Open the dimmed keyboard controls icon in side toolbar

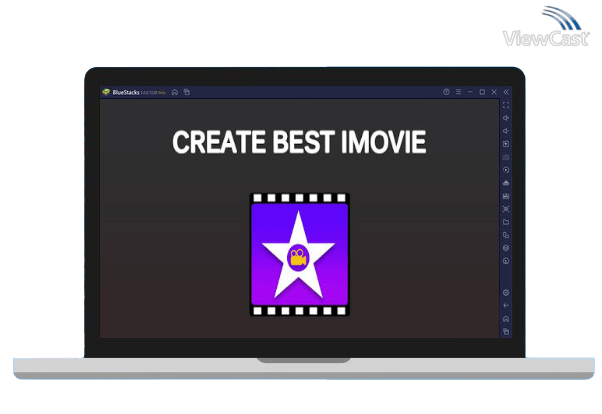(506, 157)
